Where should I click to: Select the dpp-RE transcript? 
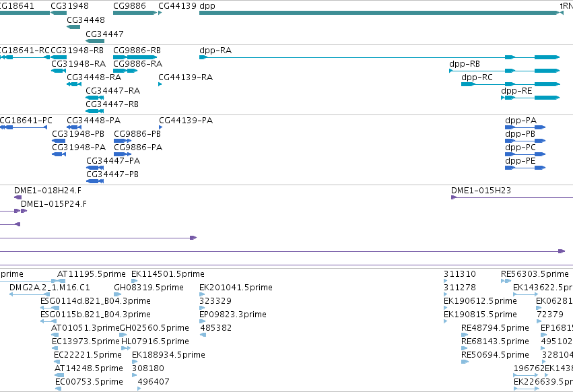(x=531, y=98)
